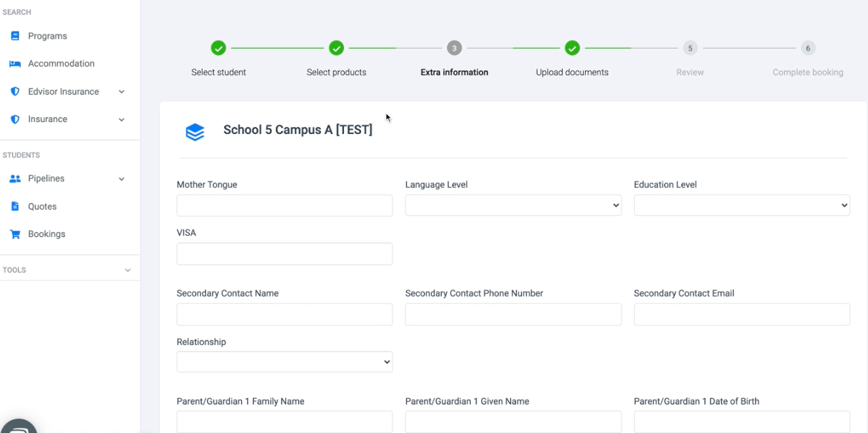Screen dimensions: 868x433
Task: Click the Select products step label
Action: pos(336,72)
